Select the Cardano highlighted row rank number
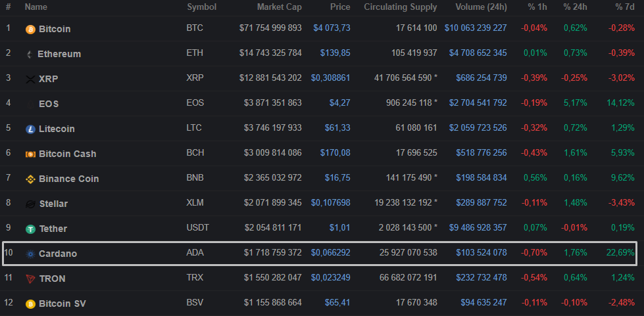This screenshot has width=644, height=316. pyautogui.click(x=9, y=253)
